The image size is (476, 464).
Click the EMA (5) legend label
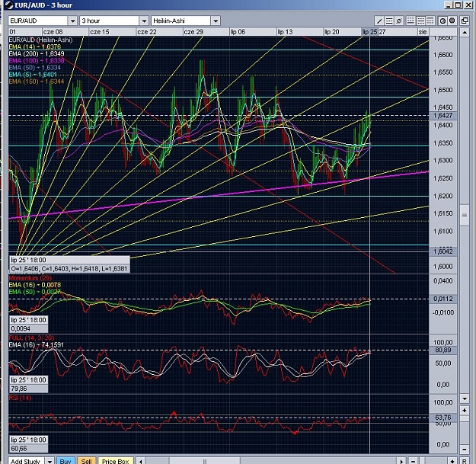(x=33, y=75)
